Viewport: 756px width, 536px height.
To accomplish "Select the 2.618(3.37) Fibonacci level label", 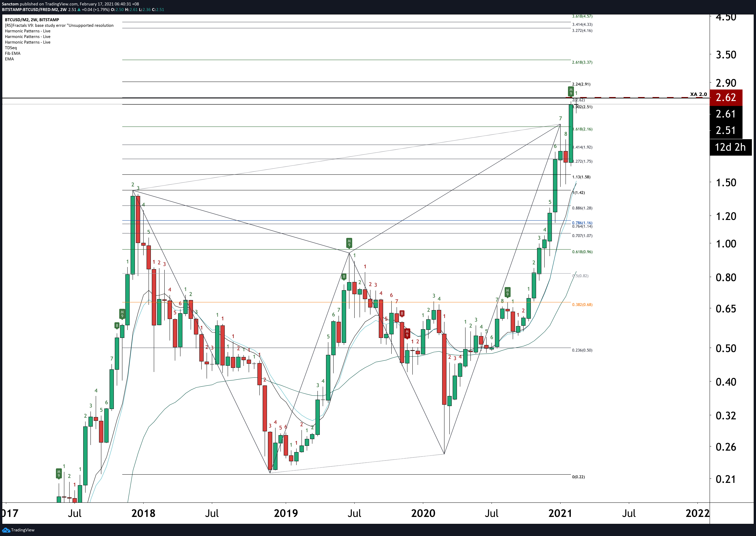I will click(x=582, y=62).
